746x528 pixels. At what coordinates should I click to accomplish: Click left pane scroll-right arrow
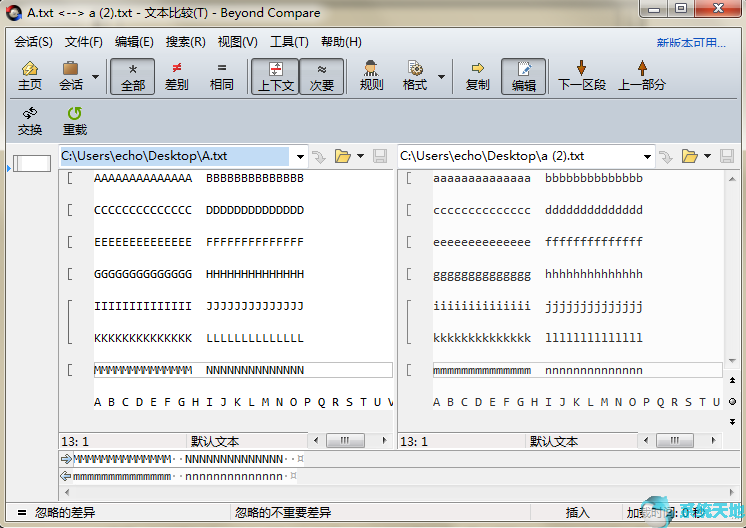tap(384, 440)
